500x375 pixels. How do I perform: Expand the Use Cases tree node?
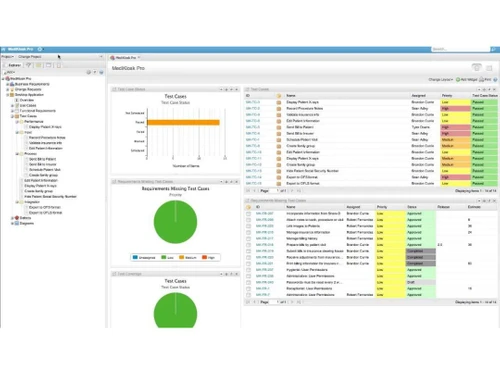click(12, 106)
